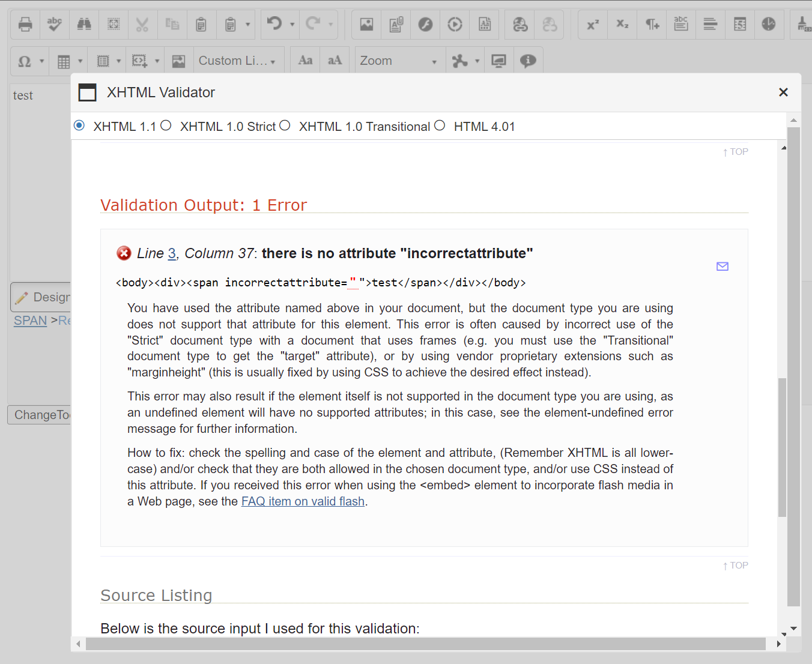Click the vertical scrollbar down arrow
This screenshot has height=664, width=812.
[793, 629]
